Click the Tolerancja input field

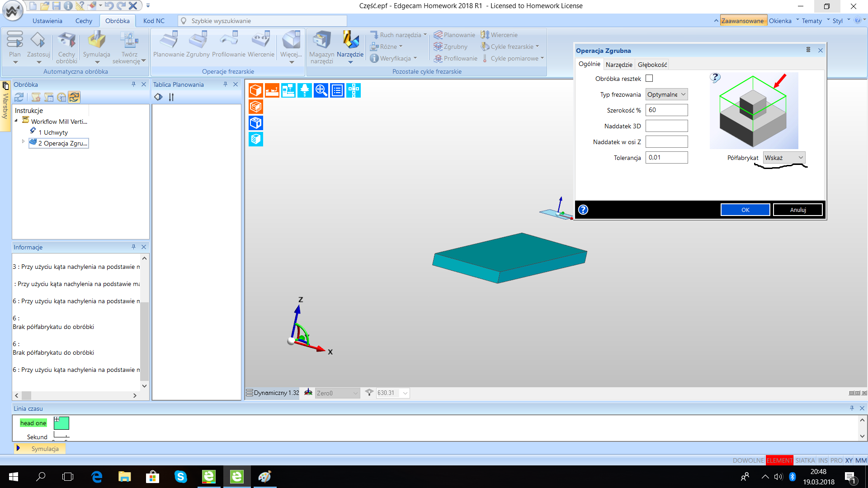click(666, 157)
